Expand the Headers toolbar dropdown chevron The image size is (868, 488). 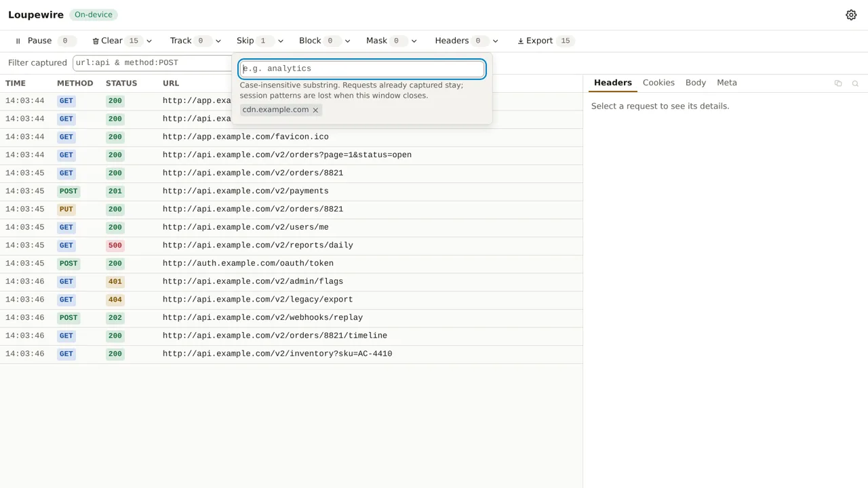(495, 41)
